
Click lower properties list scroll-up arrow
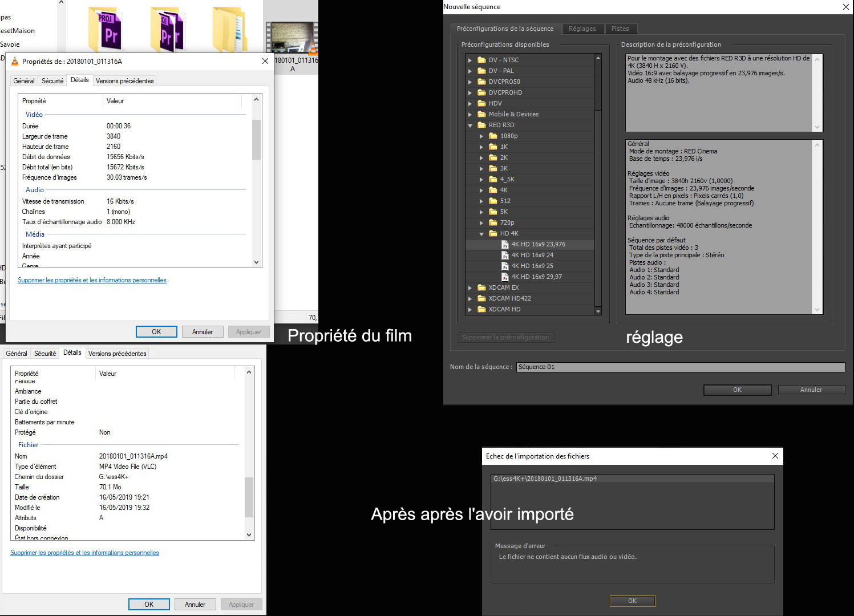249,372
